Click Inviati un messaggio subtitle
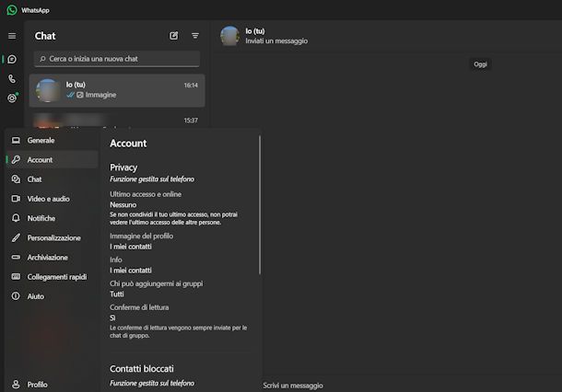The image size is (562, 392). coord(276,40)
